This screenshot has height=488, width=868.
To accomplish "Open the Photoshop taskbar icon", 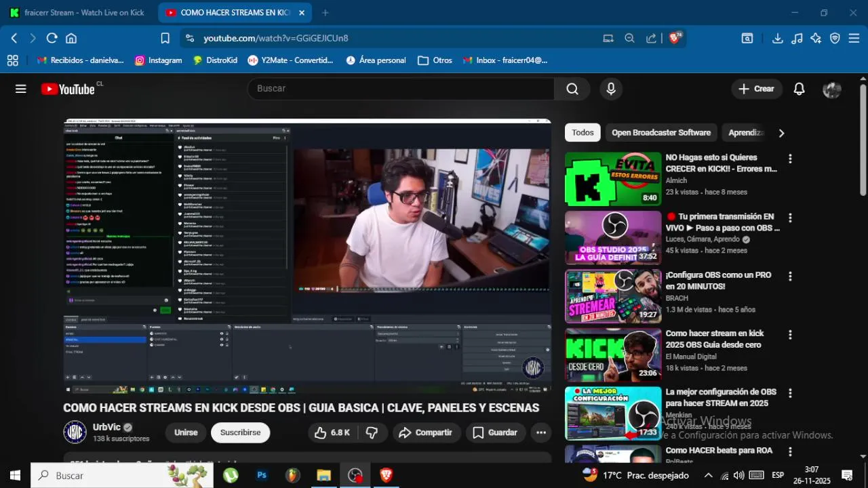I will 262,476.
